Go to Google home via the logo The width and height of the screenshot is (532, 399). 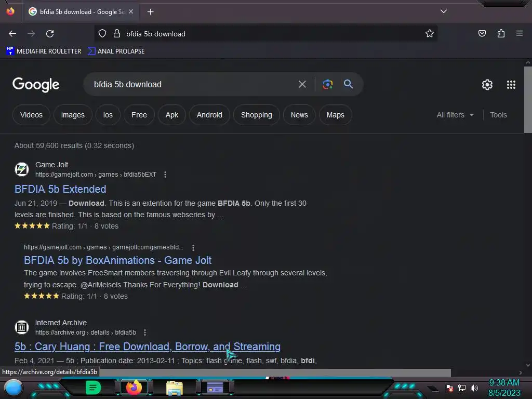tap(36, 85)
